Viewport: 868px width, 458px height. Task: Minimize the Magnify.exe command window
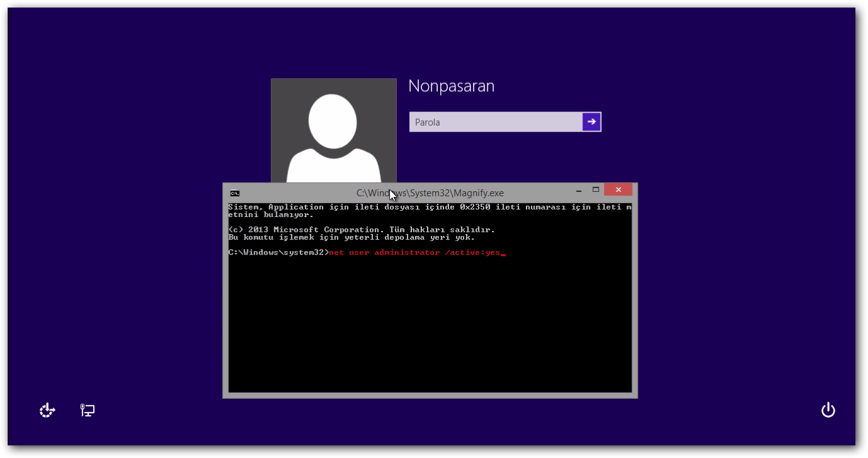pos(579,191)
